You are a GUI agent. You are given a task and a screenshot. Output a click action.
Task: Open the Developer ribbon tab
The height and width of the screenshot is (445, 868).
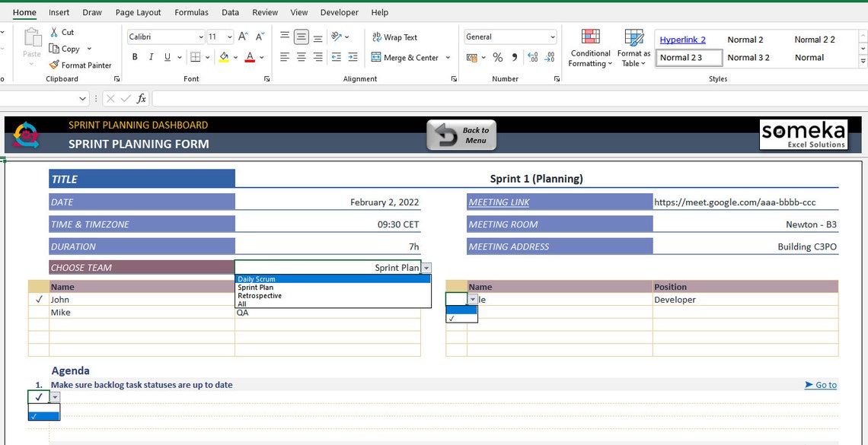339,12
